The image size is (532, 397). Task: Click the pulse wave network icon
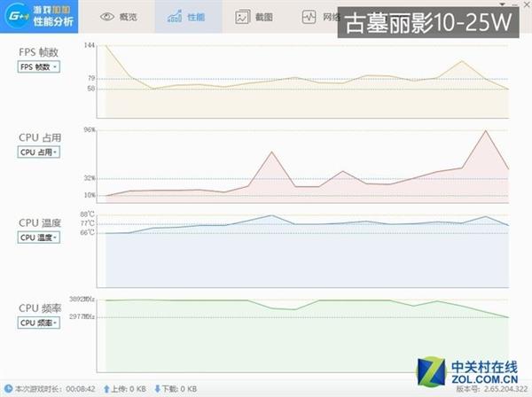pos(309,17)
